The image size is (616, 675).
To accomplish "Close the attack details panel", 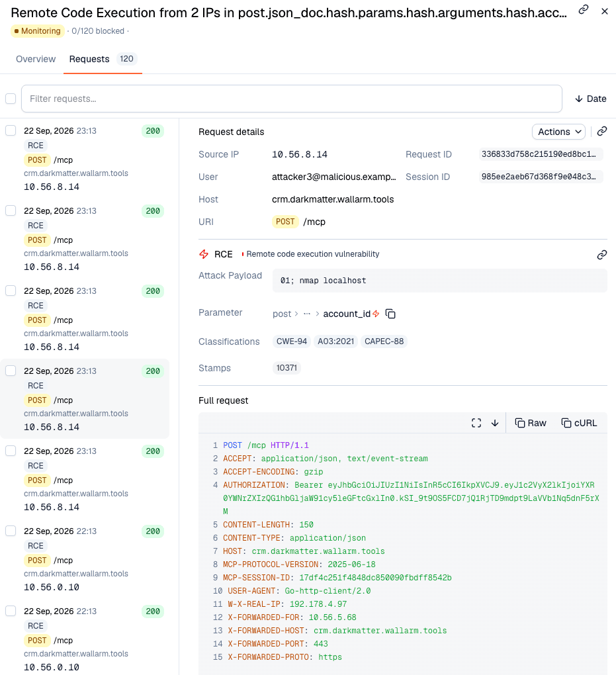I will point(605,12).
